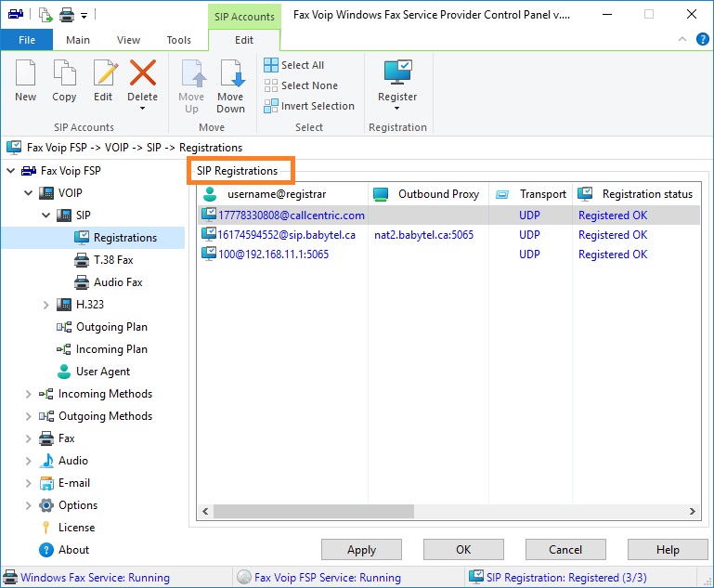The image size is (714, 588).
Task: Open the About tree item
Action: coord(73,550)
